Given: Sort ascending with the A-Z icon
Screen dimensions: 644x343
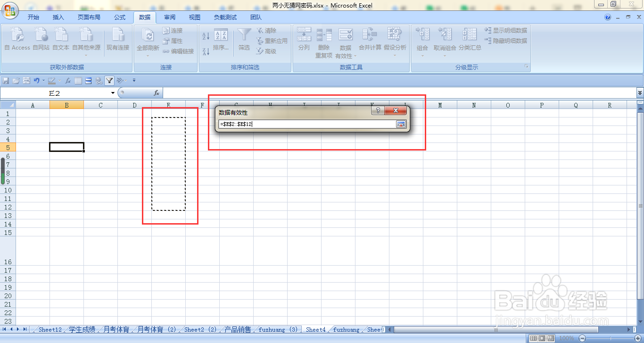Looking at the screenshot, I should (206, 36).
